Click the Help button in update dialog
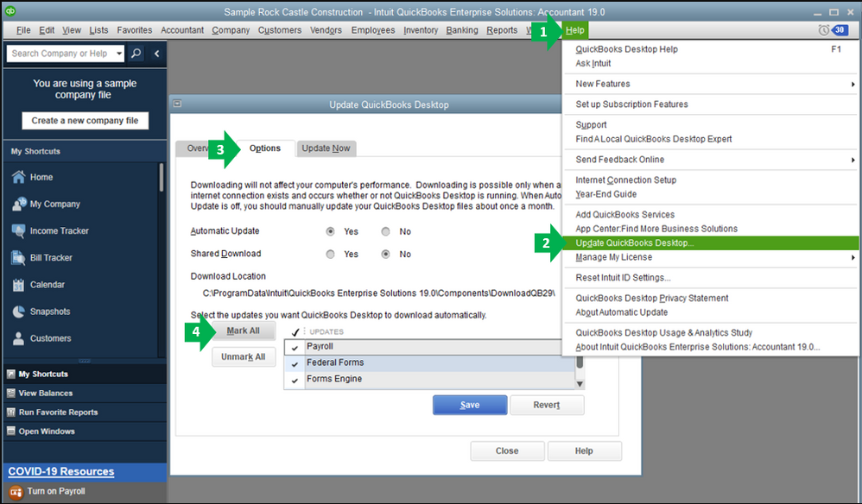The width and height of the screenshot is (862, 504). click(x=584, y=450)
